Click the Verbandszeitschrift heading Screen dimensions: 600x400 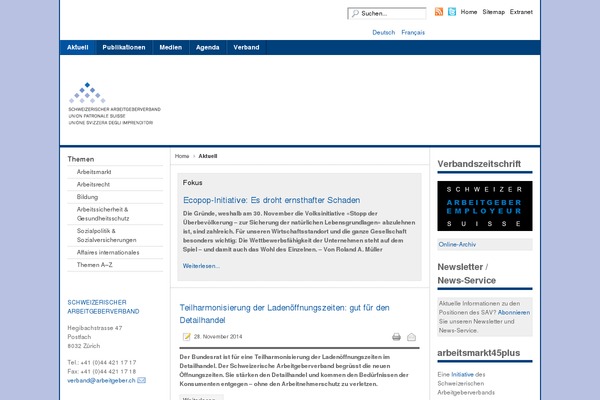pyautogui.click(x=479, y=164)
